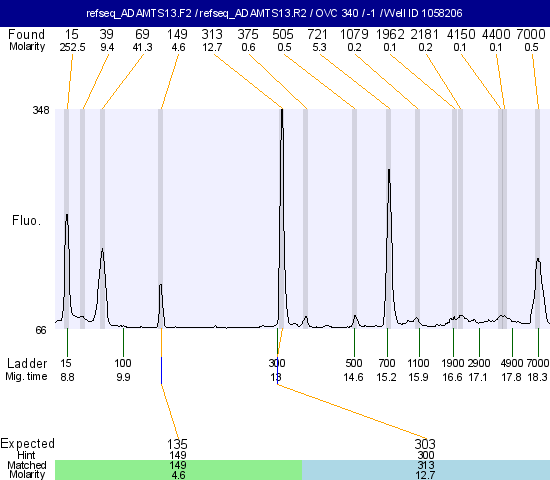The image size is (550, 480).
Task: Click molarity value 0.6 under 375
Action: (248, 47)
